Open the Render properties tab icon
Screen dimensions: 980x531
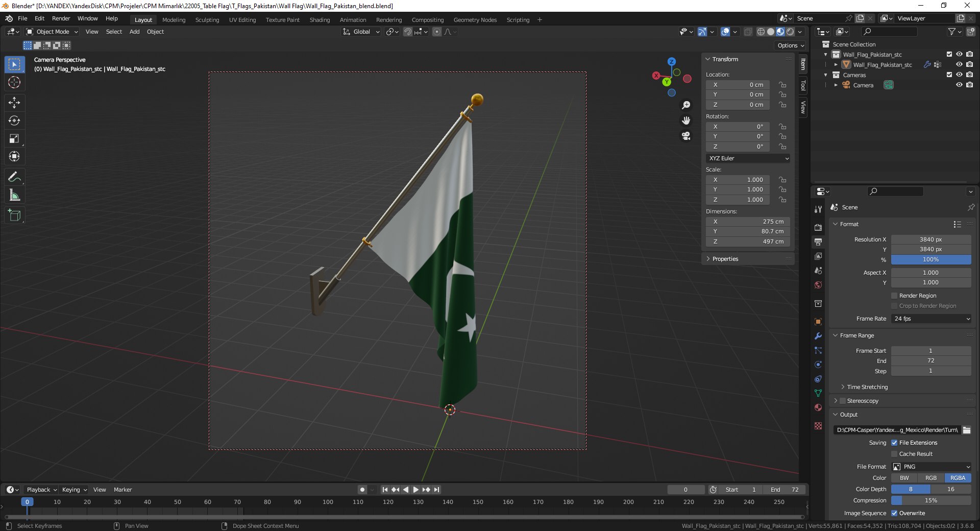tap(818, 227)
